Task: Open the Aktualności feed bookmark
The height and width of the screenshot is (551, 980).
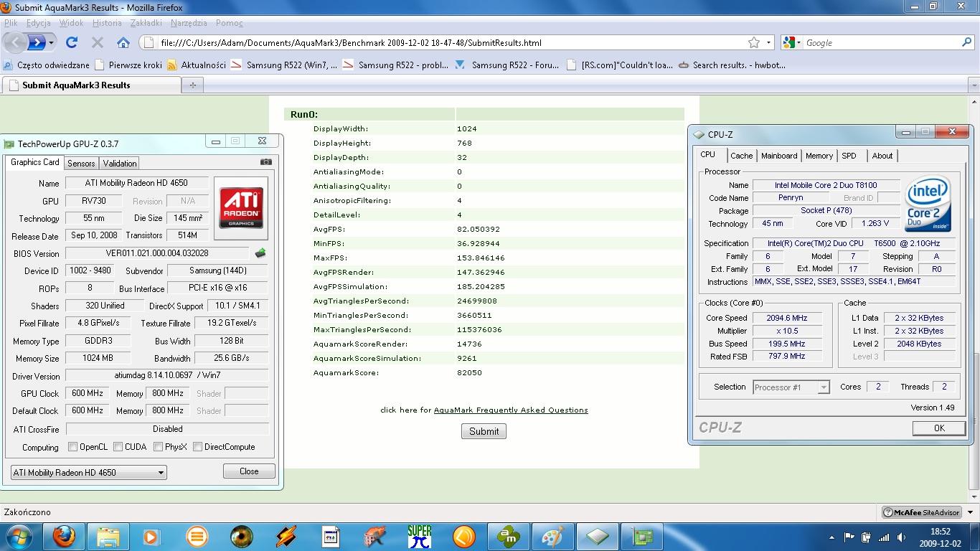Action: (x=197, y=65)
